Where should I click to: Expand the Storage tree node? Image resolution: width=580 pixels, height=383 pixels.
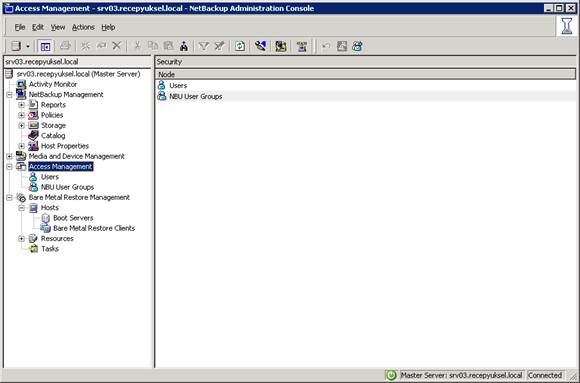21,125
